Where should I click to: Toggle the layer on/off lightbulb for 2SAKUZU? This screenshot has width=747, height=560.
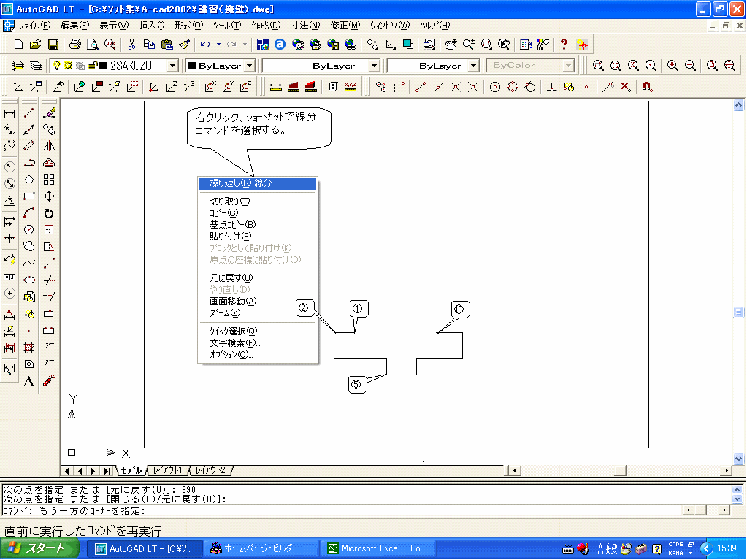tap(57, 65)
